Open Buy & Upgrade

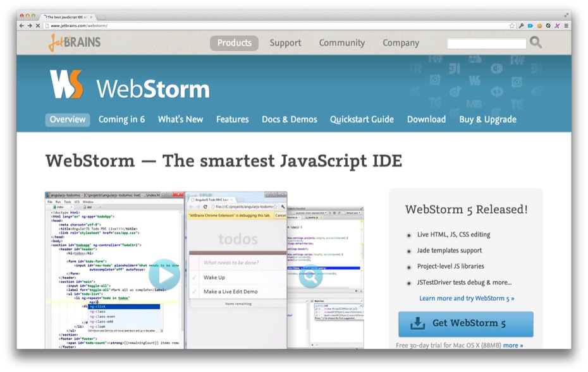coord(488,119)
